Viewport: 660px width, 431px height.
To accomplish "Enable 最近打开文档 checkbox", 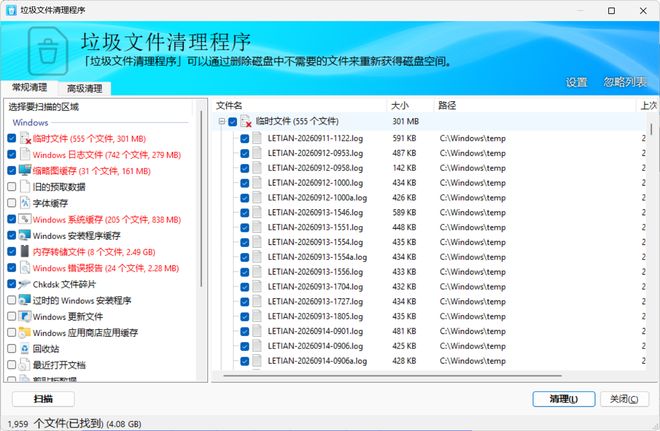I will coord(12,364).
